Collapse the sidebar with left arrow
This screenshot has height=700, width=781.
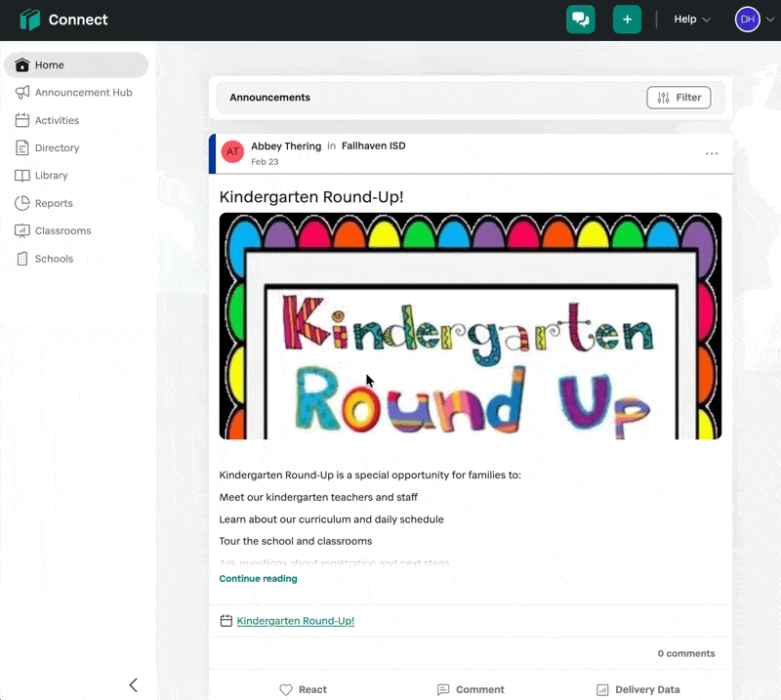[x=134, y=685]
